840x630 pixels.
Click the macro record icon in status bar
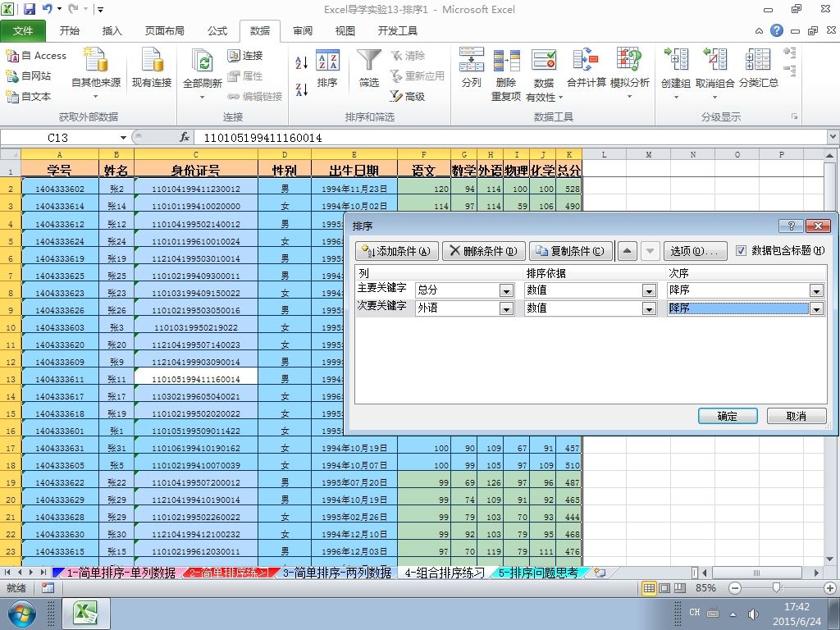coord(48,588)
